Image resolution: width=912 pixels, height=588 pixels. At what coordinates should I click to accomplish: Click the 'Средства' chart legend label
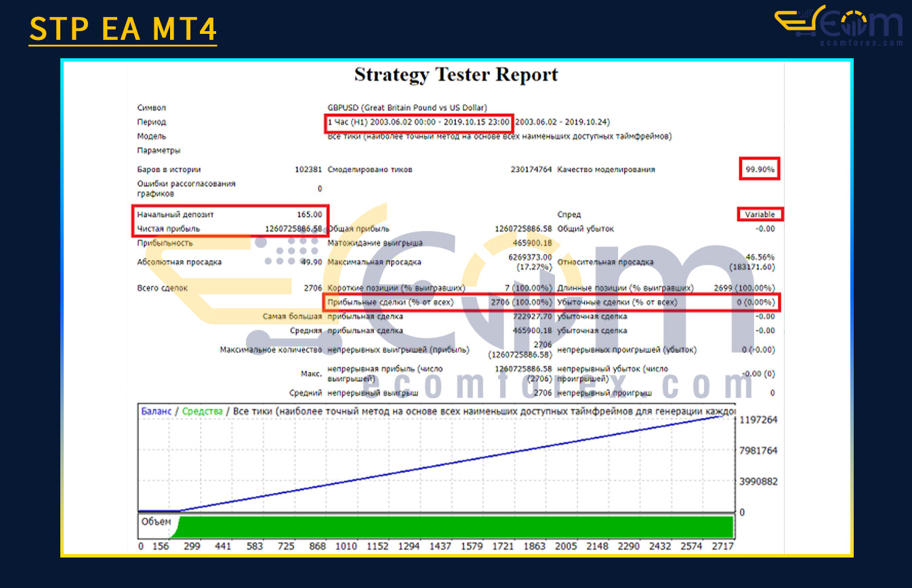point(203,411)
